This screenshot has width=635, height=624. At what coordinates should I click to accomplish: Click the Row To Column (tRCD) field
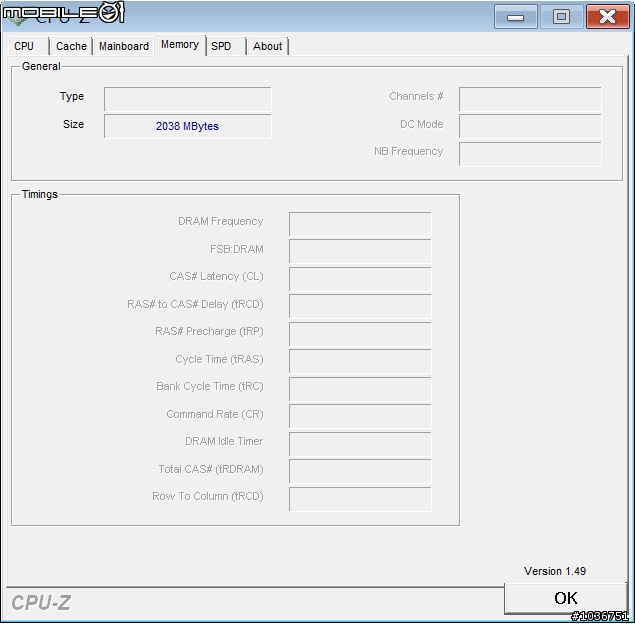tap(360, 499)
